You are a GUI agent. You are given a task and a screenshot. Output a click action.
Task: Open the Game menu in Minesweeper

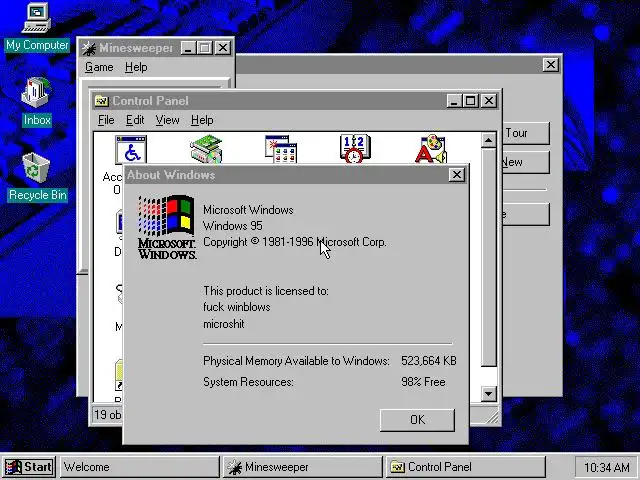(x=99, y=67)
